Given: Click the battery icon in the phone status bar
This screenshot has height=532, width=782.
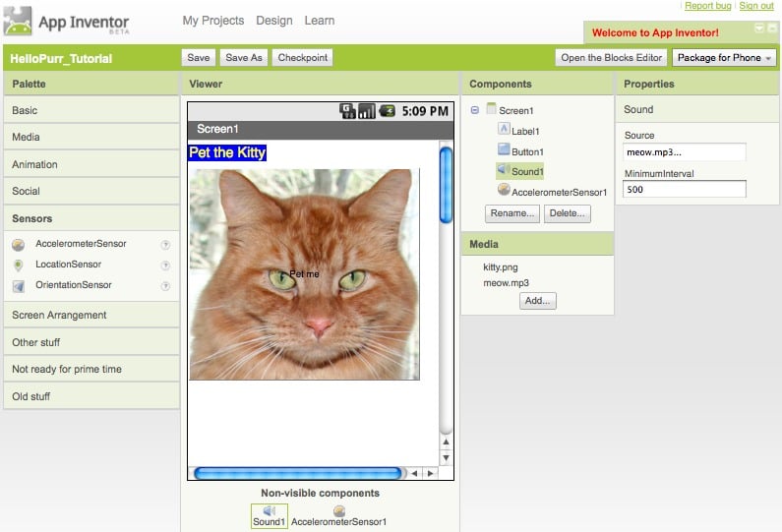Looking at the screenshot, I should pos(387,111).
